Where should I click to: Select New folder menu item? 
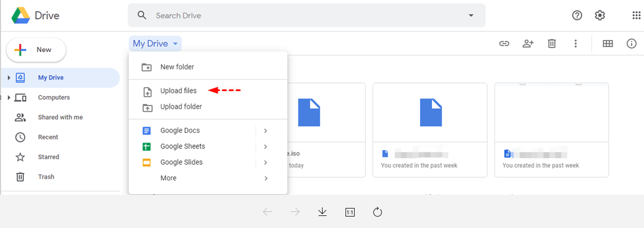coord(208,67)
